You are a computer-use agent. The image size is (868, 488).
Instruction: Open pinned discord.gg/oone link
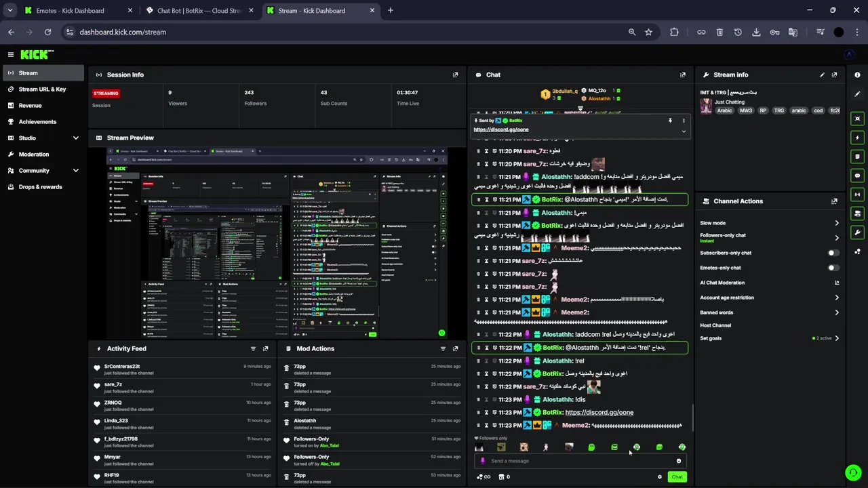pos(501,129)
